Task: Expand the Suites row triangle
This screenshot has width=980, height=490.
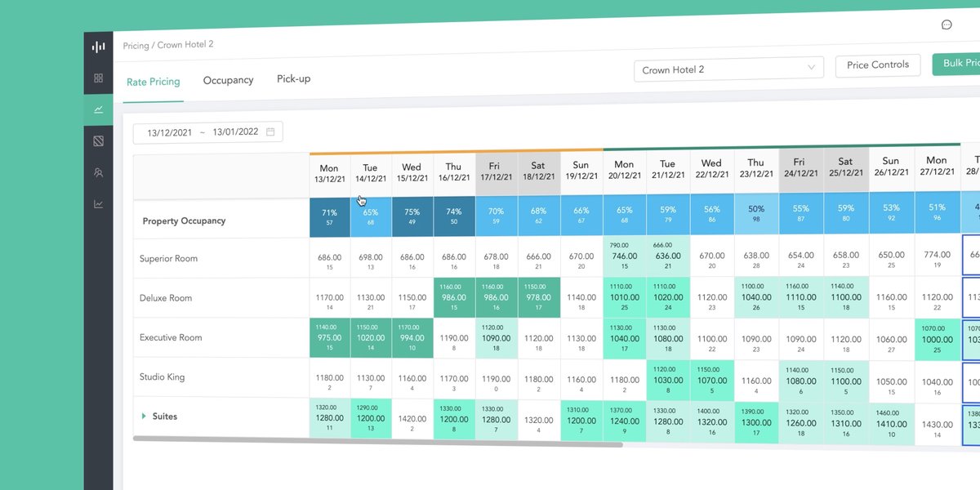Action: pyautogui.click(x=145, y=416)
